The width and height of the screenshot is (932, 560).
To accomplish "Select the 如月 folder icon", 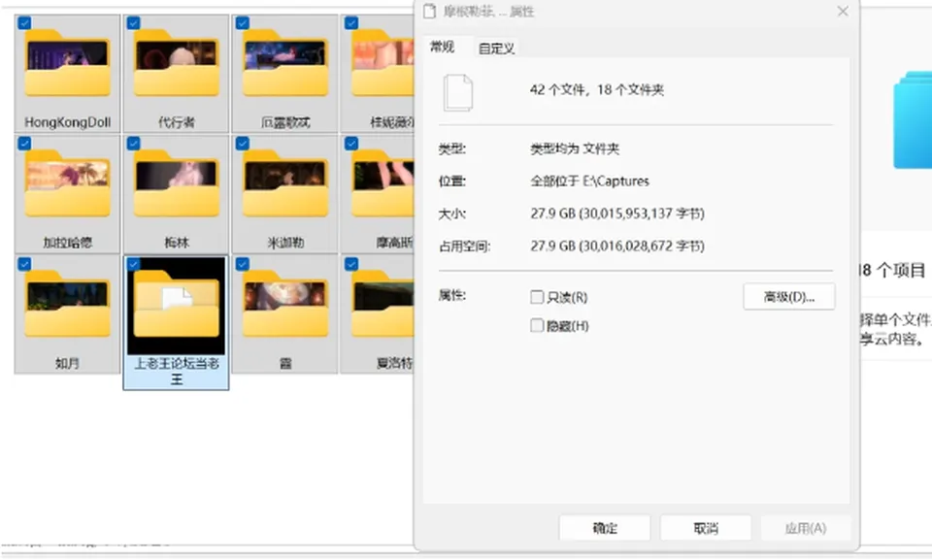I will pos(67,304).
